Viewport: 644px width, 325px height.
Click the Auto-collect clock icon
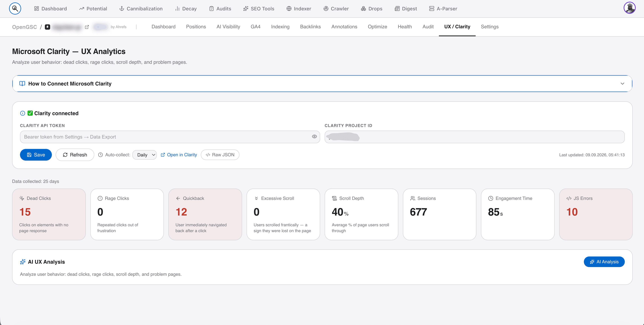100,155
